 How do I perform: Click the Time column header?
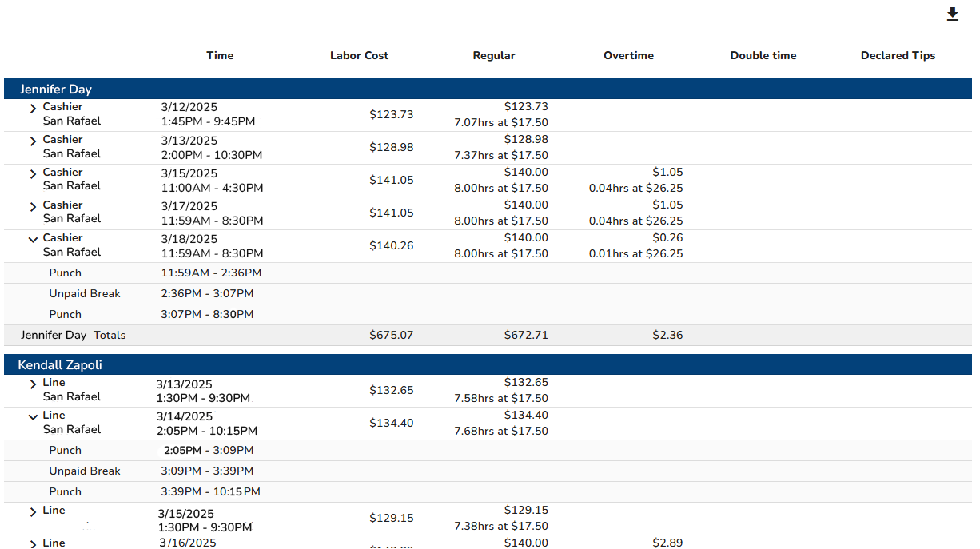coord(220,56)
